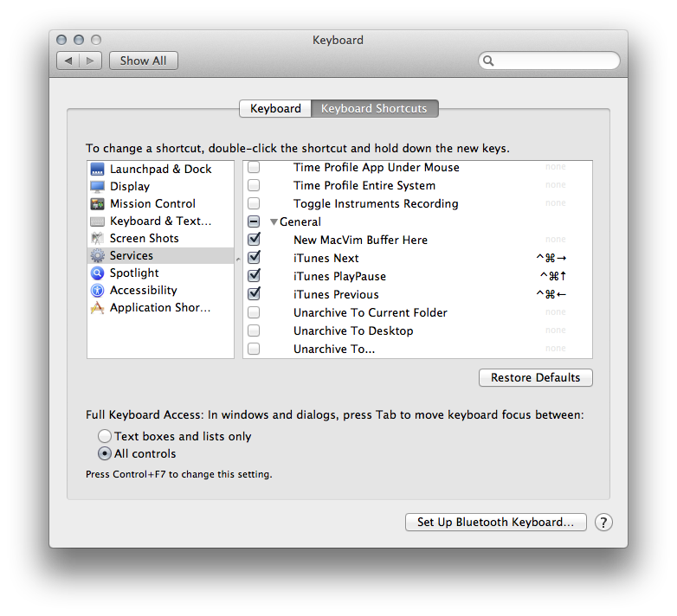This screenshot has height=616, width=677.
Task: Uncheck New MacVim Buffer Here
Action: click(x=254, y=240)
